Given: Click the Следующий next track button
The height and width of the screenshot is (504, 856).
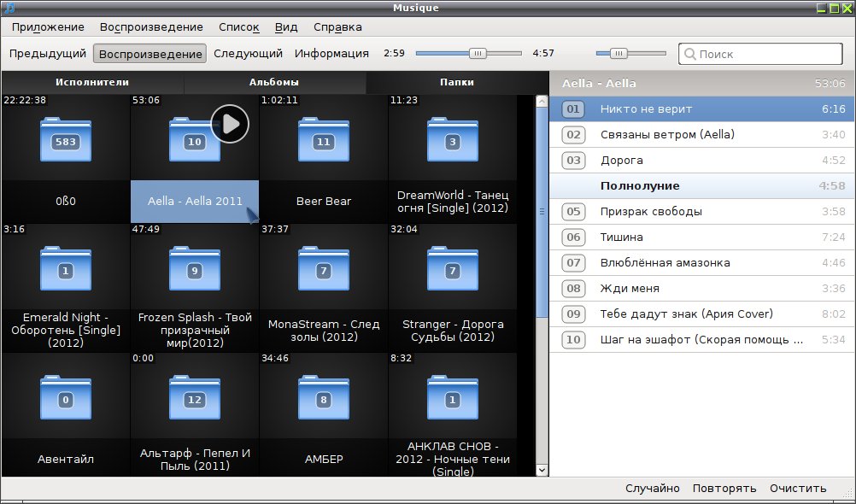Looking at the screenshot, I should coord(248,54).
